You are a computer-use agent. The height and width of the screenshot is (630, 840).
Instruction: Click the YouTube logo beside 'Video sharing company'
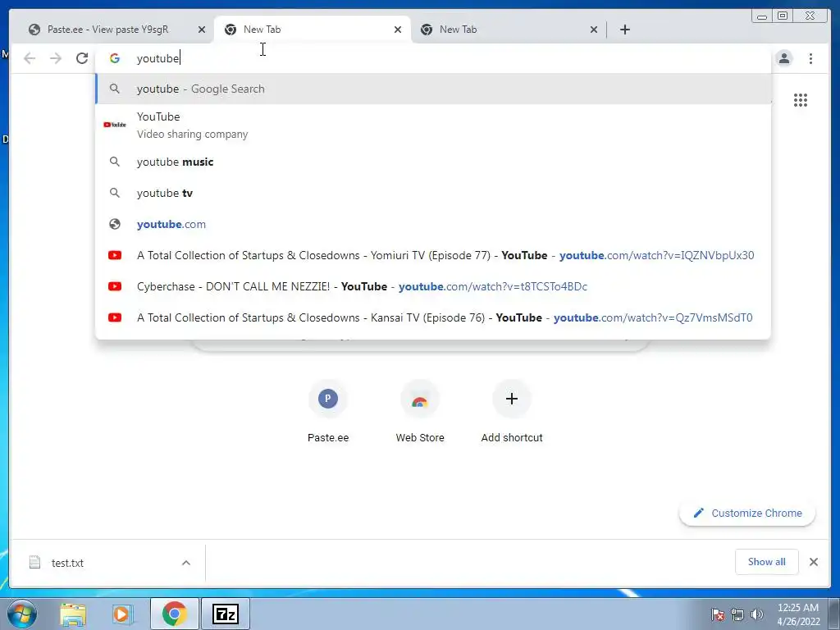tap(115, 125)
